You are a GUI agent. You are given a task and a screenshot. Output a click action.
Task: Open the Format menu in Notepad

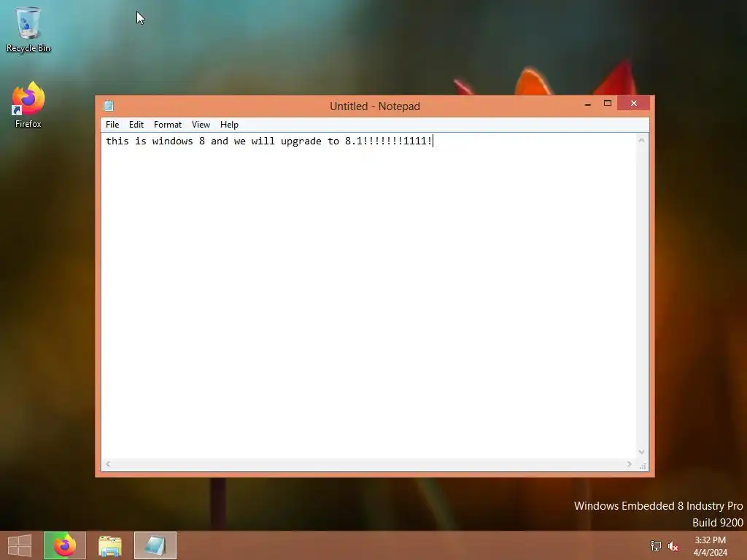168,125
